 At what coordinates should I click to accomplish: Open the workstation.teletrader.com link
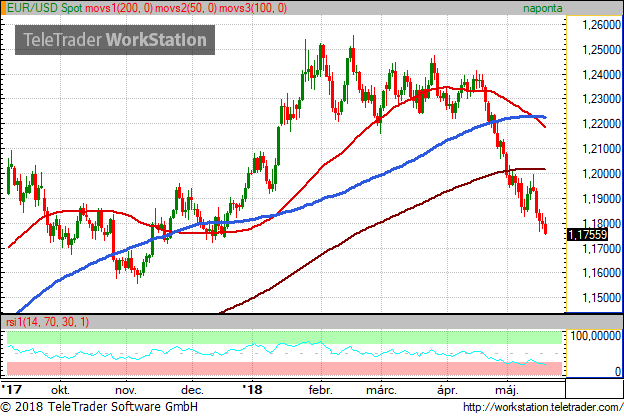[x=543, y=407]
